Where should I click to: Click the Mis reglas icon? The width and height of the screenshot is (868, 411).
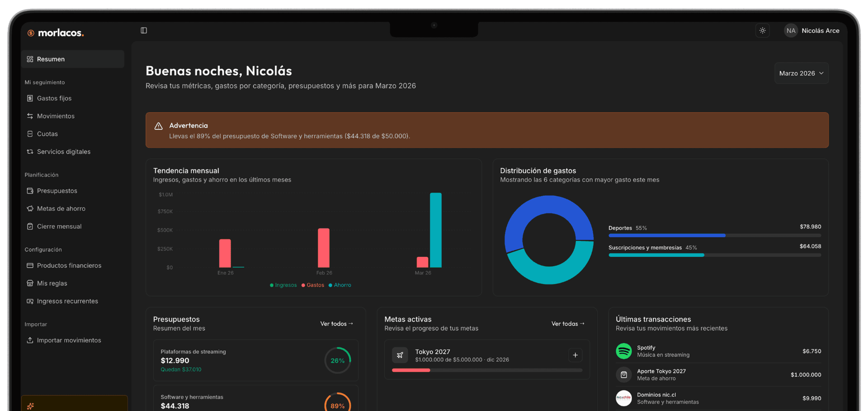click(30, 283)
